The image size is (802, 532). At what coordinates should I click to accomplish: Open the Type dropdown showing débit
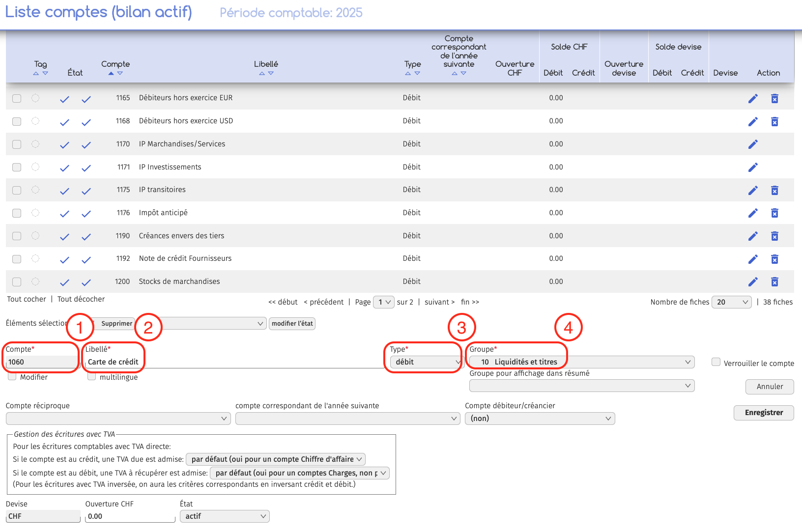point(426,362)
